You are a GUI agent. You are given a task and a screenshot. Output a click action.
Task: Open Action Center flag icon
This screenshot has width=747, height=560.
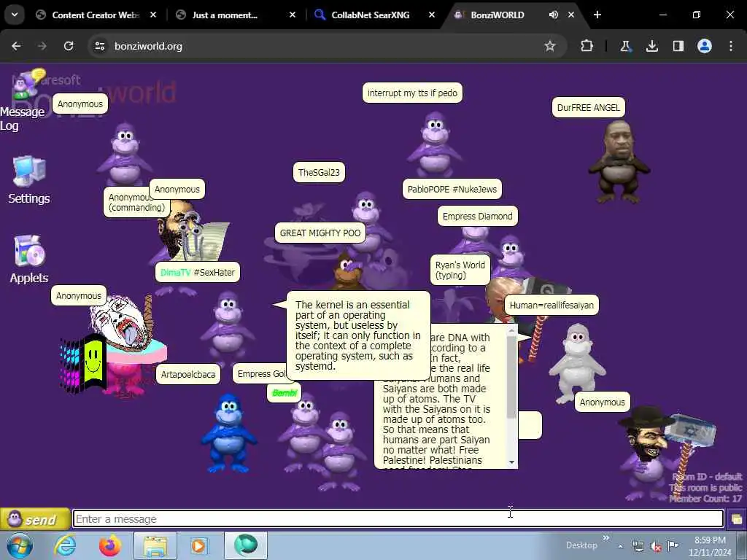[673, 545]
